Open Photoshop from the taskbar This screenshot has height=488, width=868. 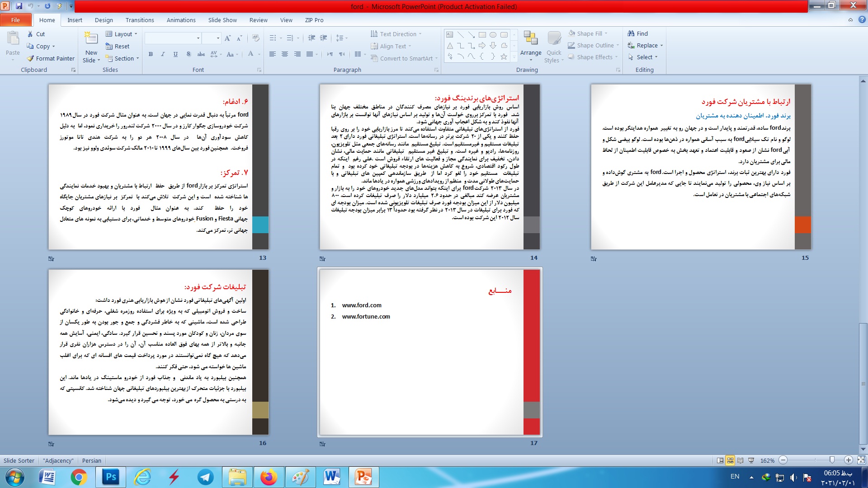(111, 477)
